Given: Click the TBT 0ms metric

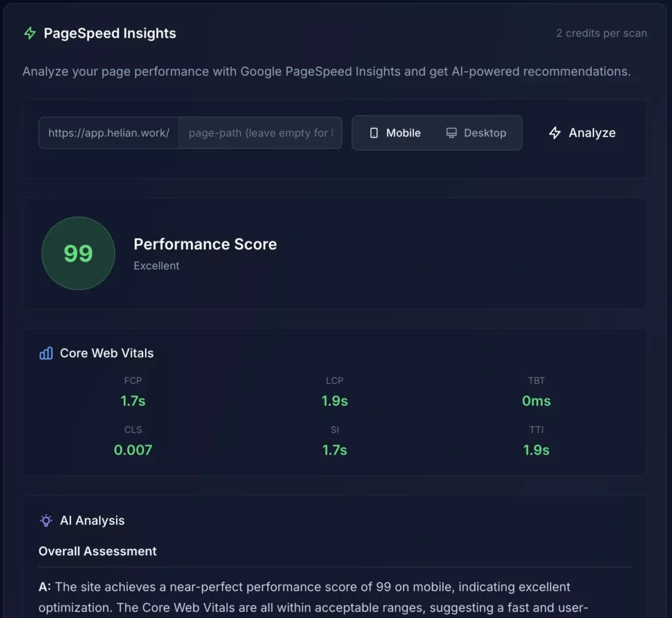Looking at the screenshot, I should point(536,401).
